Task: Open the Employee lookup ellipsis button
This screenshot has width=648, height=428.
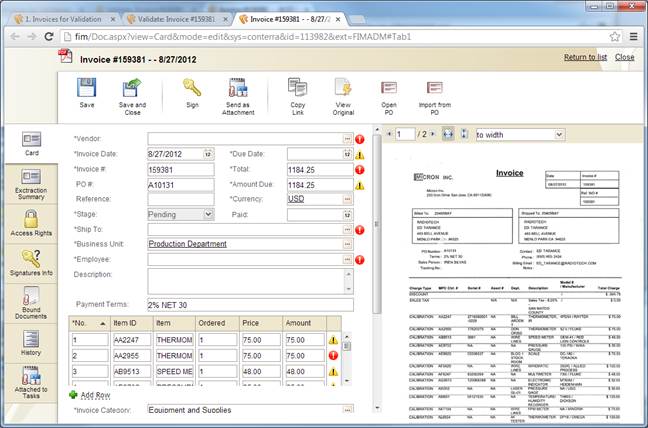Action: (x=348, y=259)
